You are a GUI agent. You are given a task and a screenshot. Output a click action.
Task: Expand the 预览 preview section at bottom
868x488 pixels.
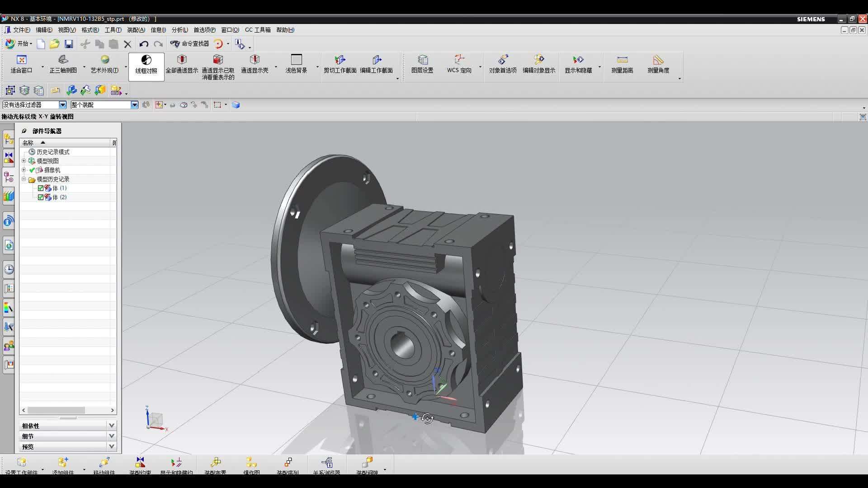[x=111, y=446]
